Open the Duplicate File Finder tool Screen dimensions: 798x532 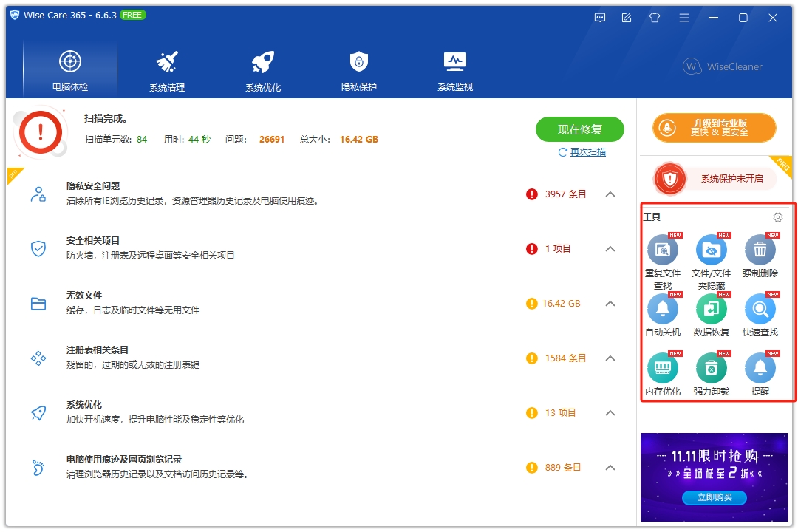coord(663,251)
